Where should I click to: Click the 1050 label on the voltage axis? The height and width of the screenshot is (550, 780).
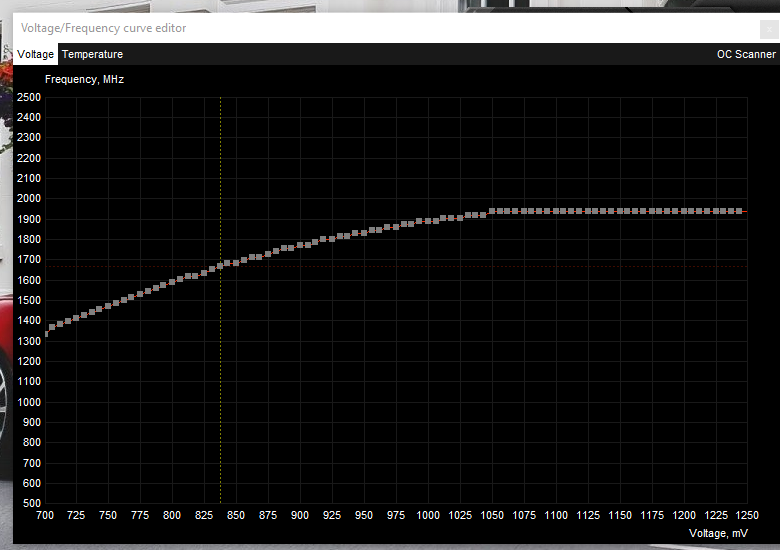coord(492,516)
